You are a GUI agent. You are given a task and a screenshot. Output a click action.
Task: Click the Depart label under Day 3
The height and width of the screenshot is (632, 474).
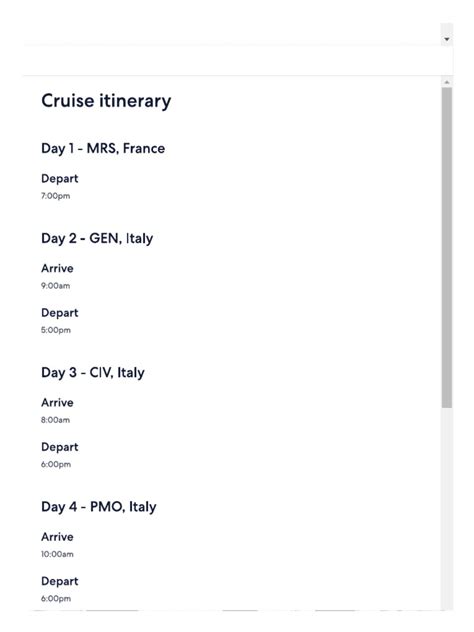point(60,447)
